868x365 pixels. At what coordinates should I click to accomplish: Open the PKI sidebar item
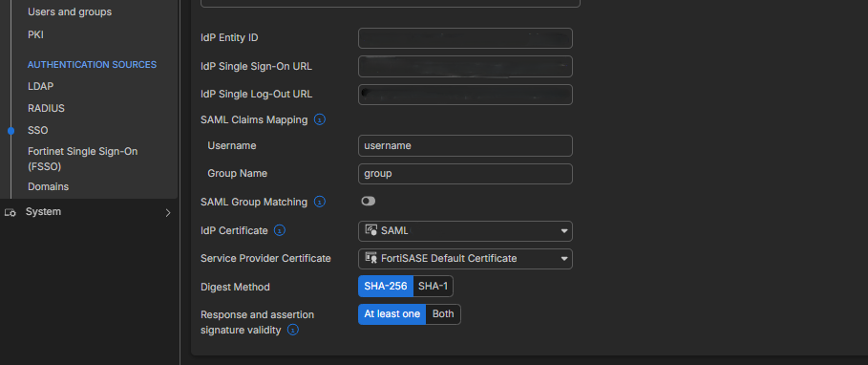tap(35, 35)
